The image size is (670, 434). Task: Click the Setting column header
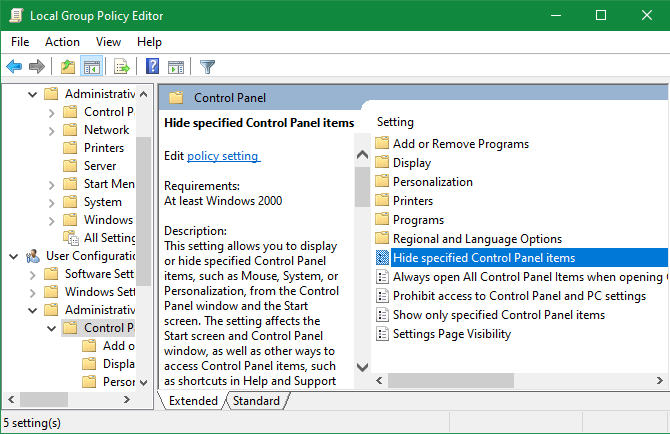pyautogui.click(x=395, y=122)
